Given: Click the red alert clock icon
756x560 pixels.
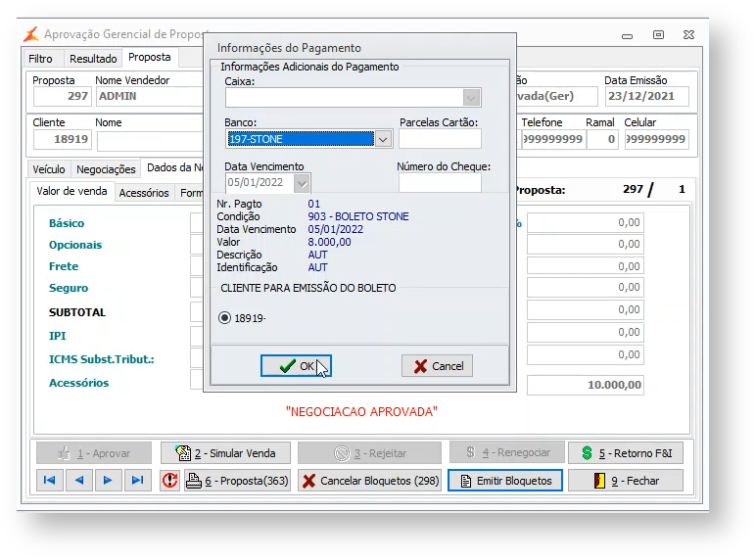Looking at the screenshot, I should [169, 480].
